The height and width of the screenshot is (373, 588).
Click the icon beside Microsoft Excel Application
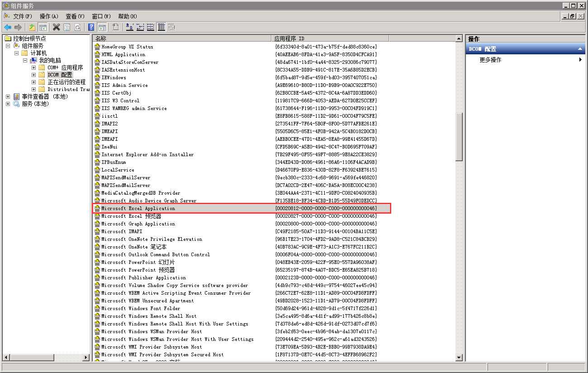click(x=97, y=208)
